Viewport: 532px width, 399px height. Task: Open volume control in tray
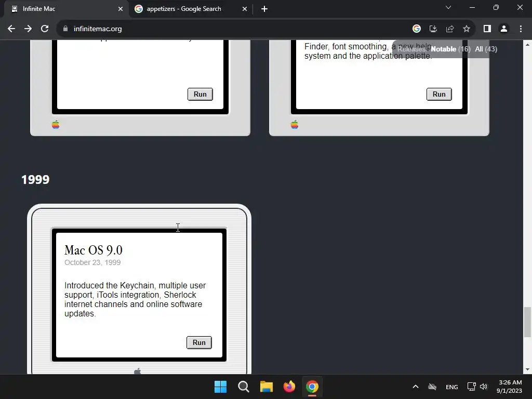point(484,387)
